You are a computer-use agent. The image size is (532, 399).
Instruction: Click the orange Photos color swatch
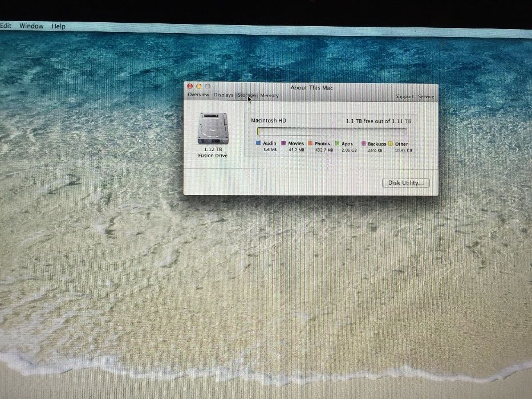point(310,143)
